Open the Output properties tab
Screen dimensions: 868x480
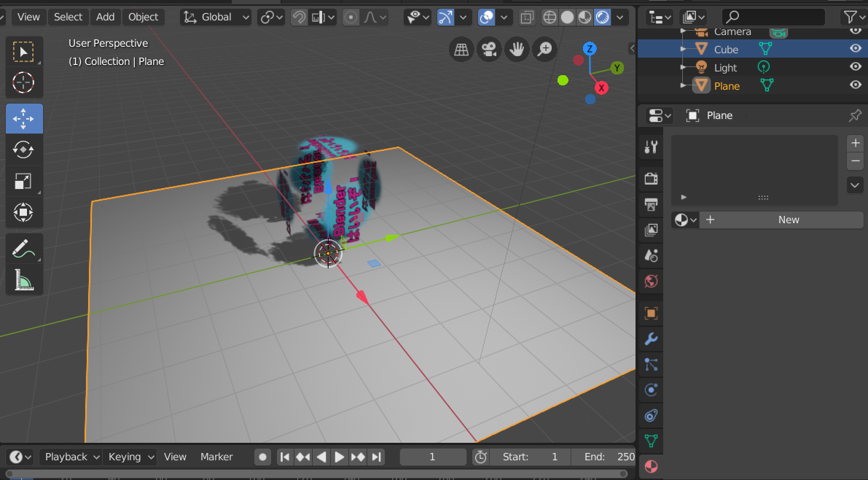[651, 204]
